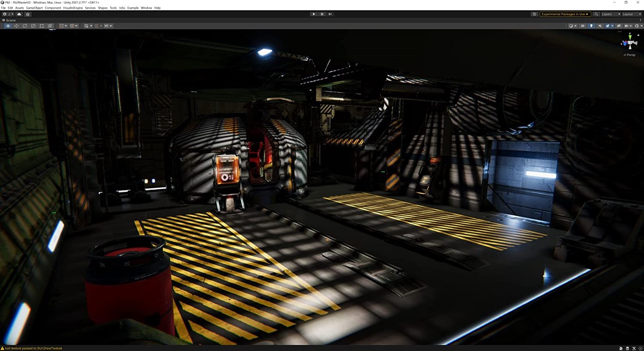Select the Rect transform tool
The width and height of the screenshot is (644, 351).
(x=42, y=26)
